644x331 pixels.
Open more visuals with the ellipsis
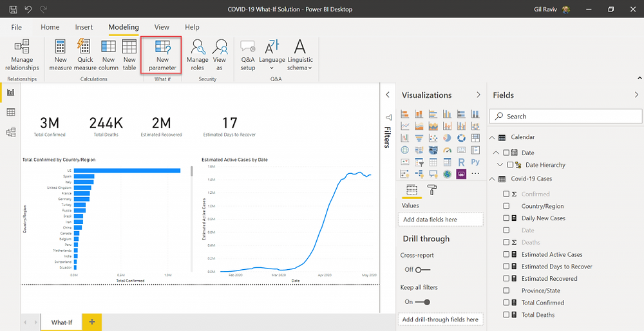[x=475, y=174]
